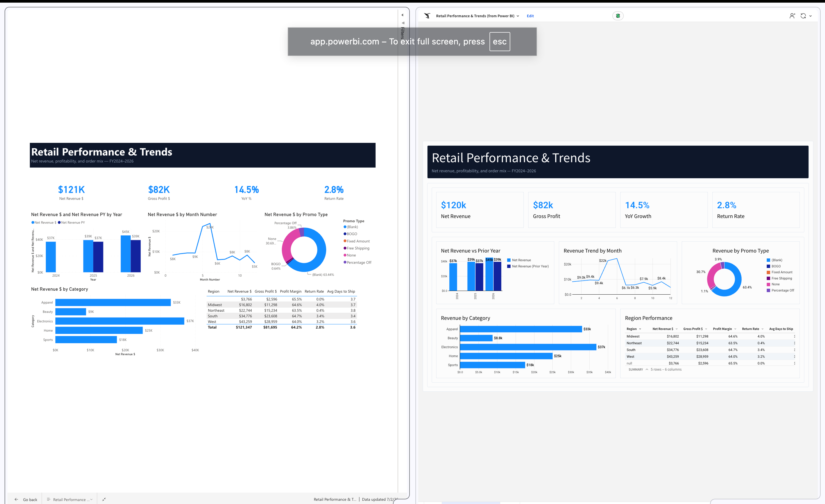Click the 14.5% YoY card in Power BI
The height and width of the screenshot is (504, 825).
point(246,192)
